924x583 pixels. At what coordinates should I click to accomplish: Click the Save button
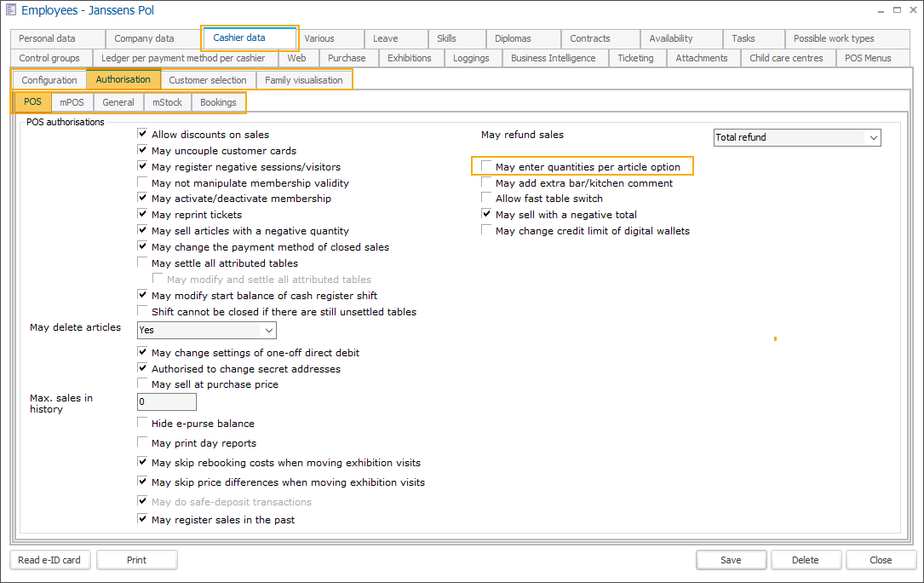(730, 560)
